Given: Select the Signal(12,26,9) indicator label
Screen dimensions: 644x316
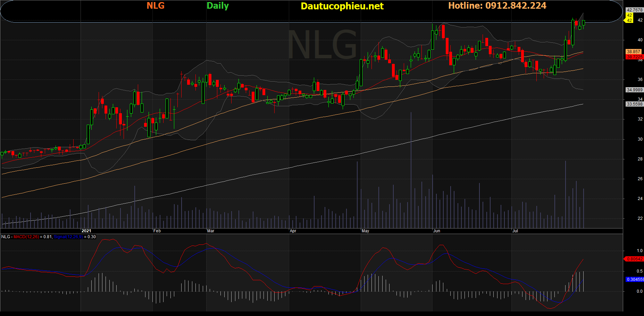Looking at the screenshot, I should coord(68,237).
